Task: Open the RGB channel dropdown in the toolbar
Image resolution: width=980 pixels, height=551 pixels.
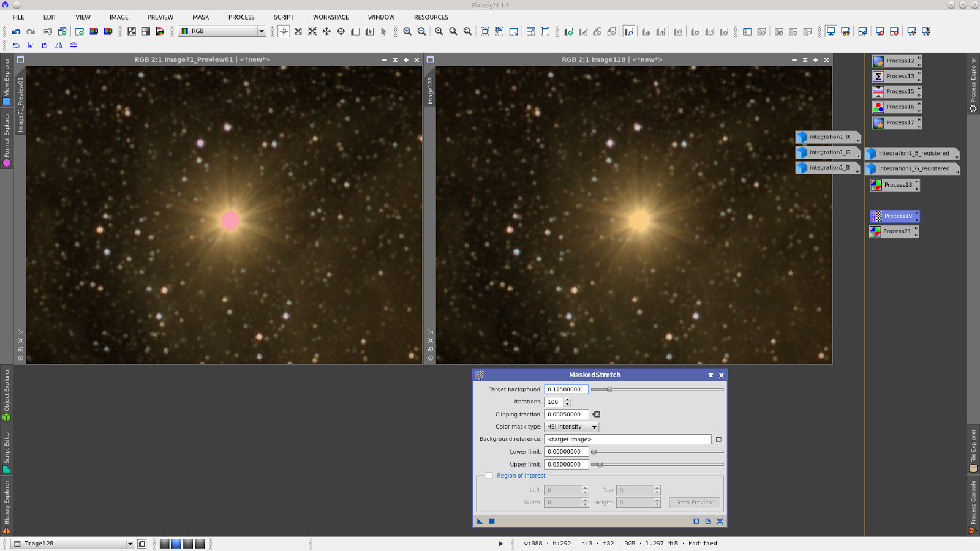Action: (261, 31)
